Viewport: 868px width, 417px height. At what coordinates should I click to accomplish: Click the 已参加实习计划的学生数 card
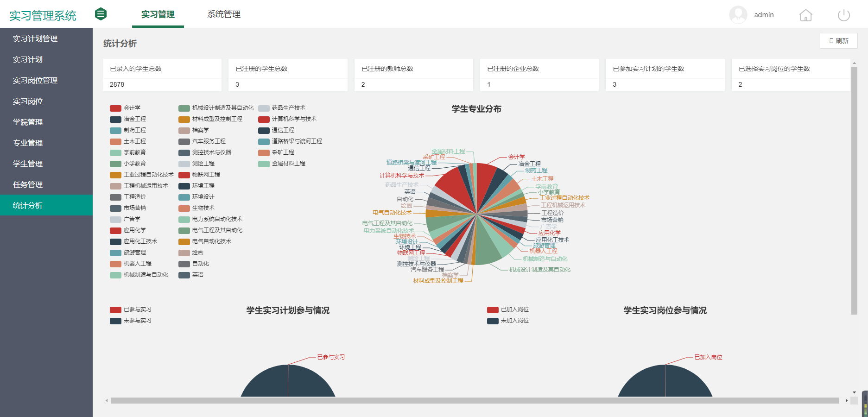pos(665,75)
